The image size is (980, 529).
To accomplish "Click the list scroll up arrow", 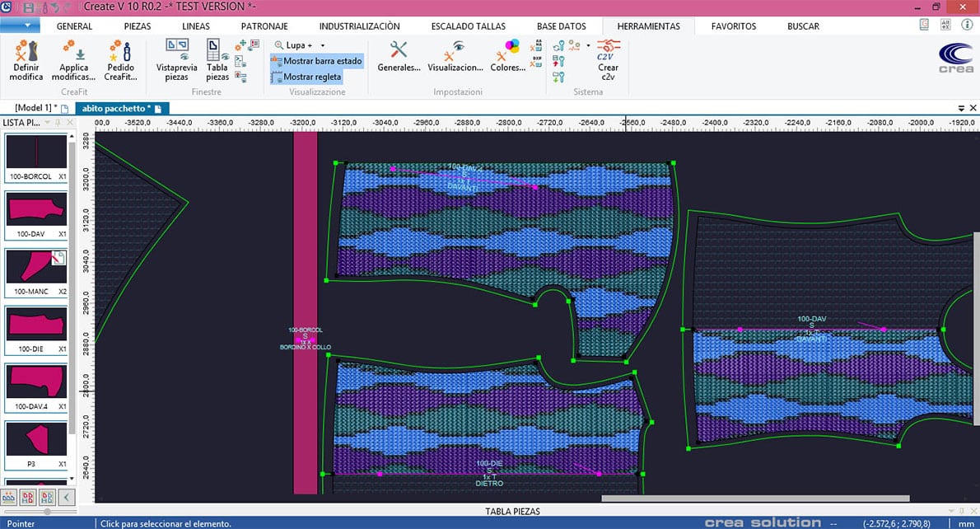I will coord(72,135).
